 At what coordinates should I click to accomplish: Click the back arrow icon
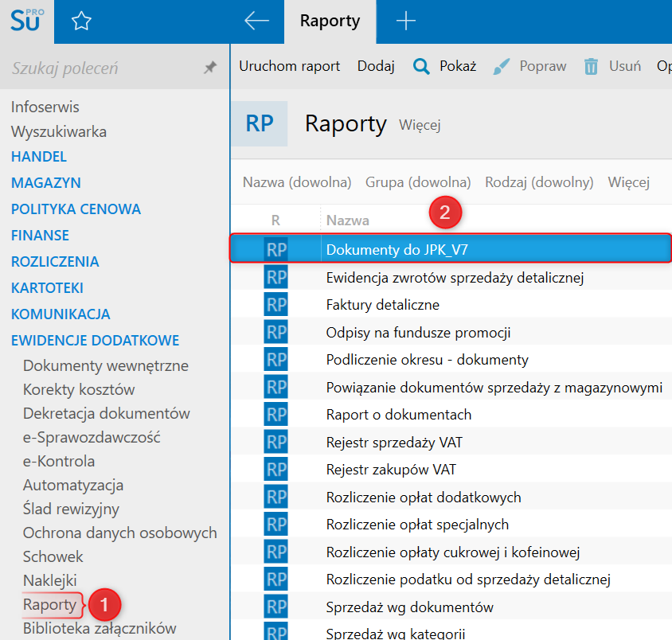256,21
